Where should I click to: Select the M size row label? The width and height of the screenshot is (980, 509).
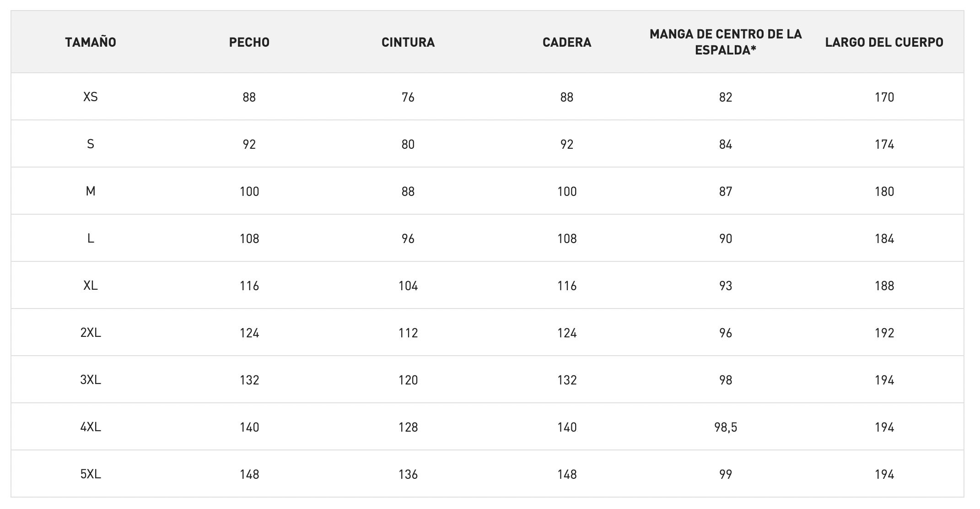91,191
